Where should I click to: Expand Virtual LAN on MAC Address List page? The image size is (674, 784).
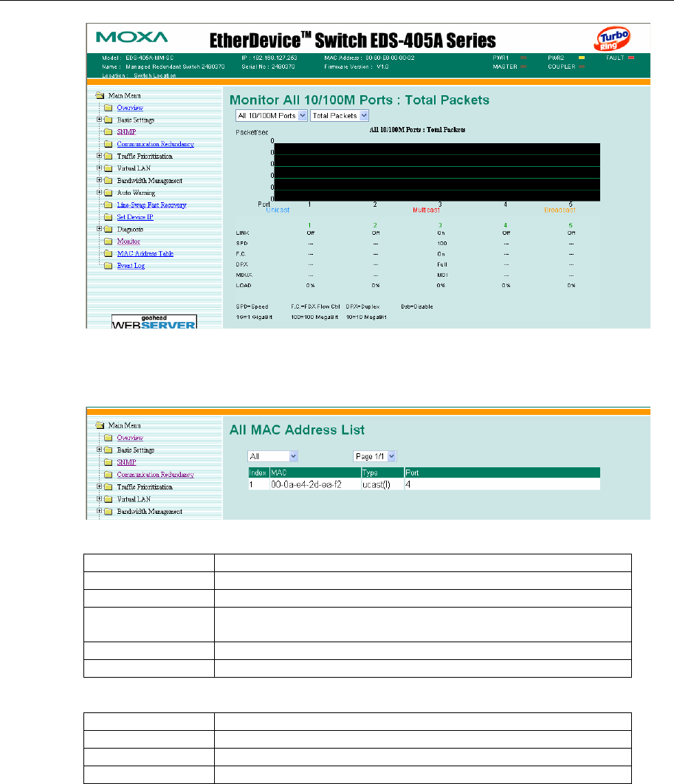click(x=99, y=498)
